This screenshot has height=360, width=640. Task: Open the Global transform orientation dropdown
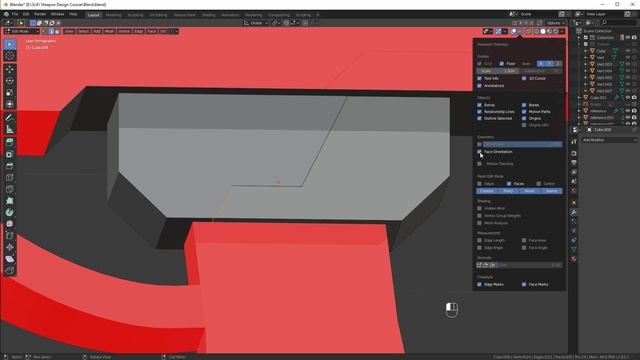256,23
